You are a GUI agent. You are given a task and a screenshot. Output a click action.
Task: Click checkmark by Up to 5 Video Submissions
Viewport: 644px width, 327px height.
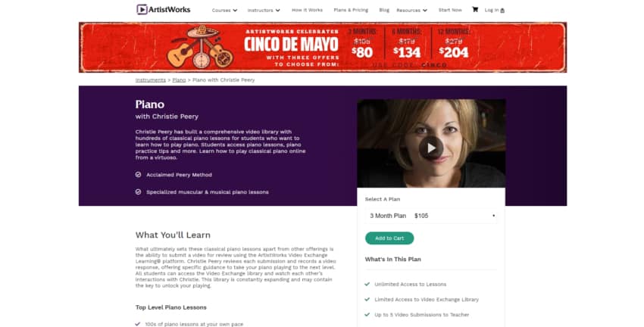367,314
